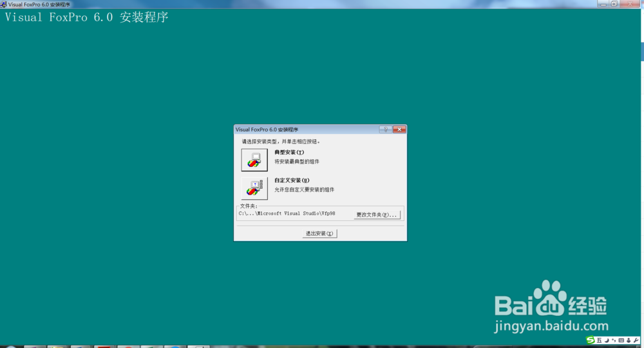644x348 pixels.
Task: Click the 退出安装 exit setup button
Action: pos(319,233)
